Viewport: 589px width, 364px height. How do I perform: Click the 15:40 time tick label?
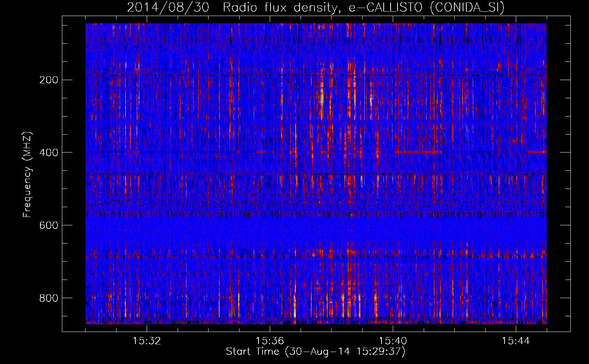click(393, 341)
